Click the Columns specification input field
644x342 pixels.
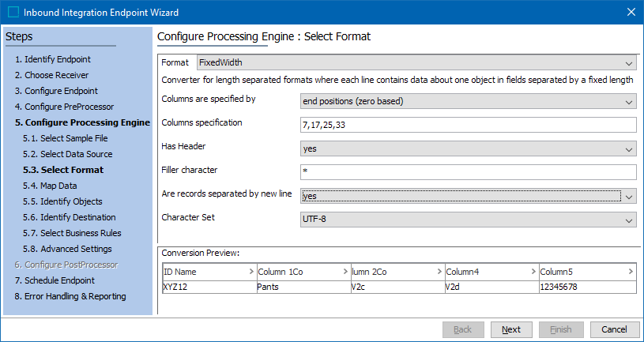pyautogui.click(x=468, y=125)
